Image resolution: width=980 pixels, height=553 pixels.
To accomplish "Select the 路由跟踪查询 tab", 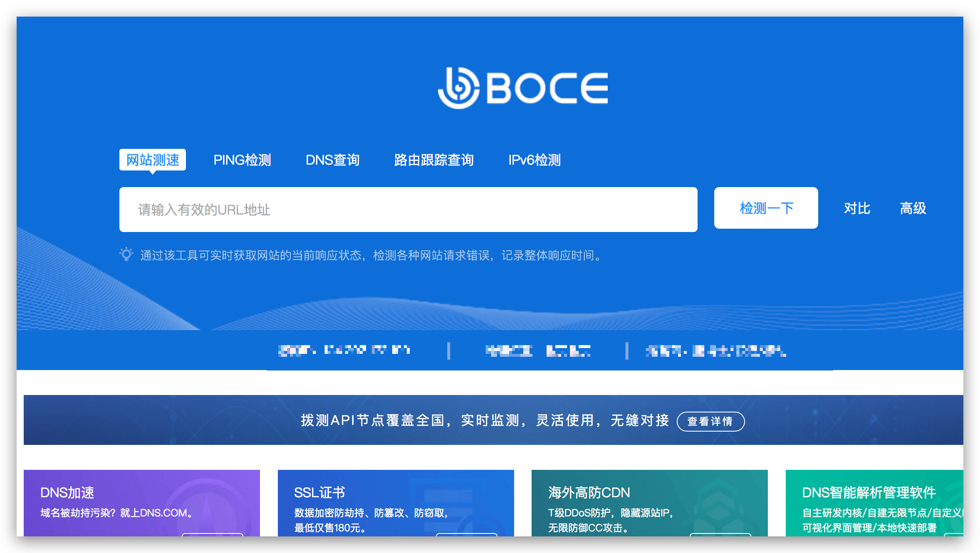I will [x=434, y=160].
